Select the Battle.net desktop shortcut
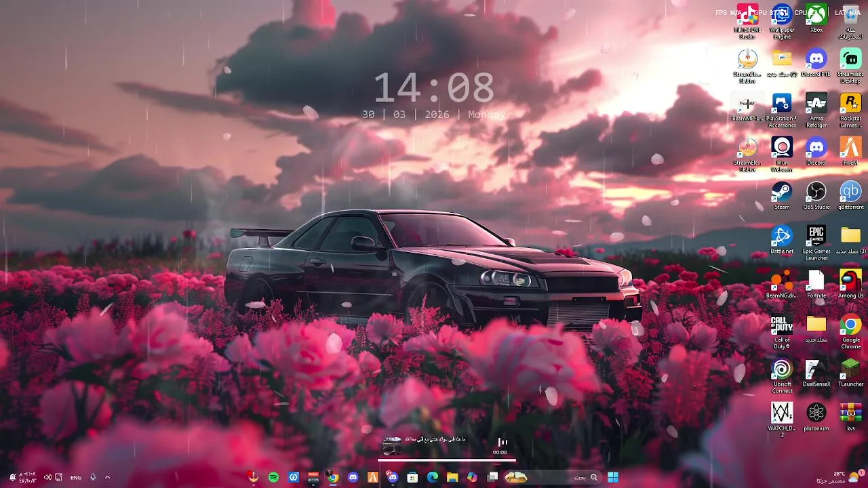 point(782,239)
